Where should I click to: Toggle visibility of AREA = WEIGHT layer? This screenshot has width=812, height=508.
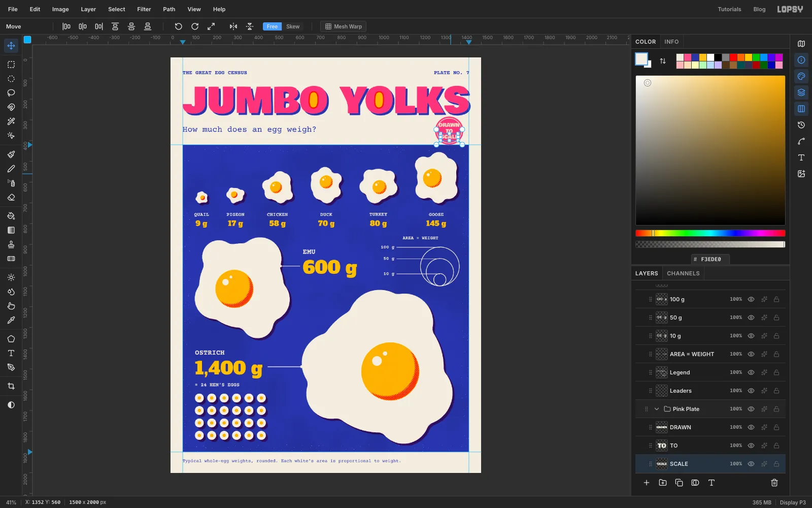click(x=751, y=354)
